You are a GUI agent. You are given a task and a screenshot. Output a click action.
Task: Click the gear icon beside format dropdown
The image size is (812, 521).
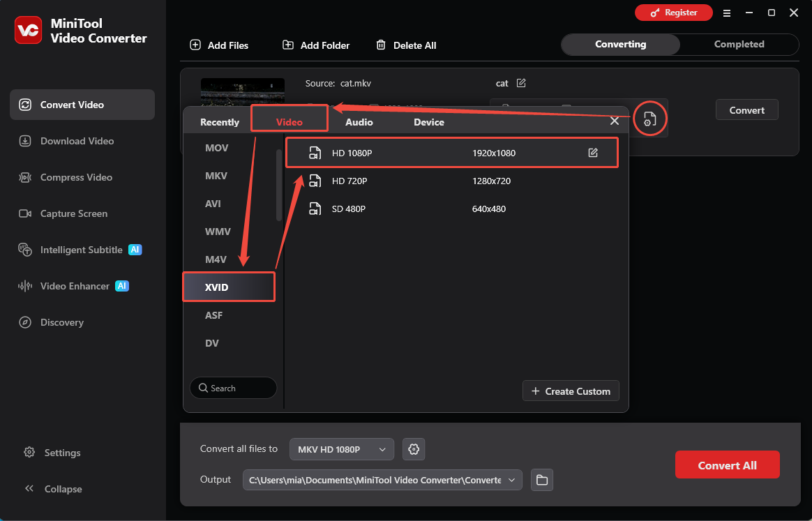tap(414, 449)
